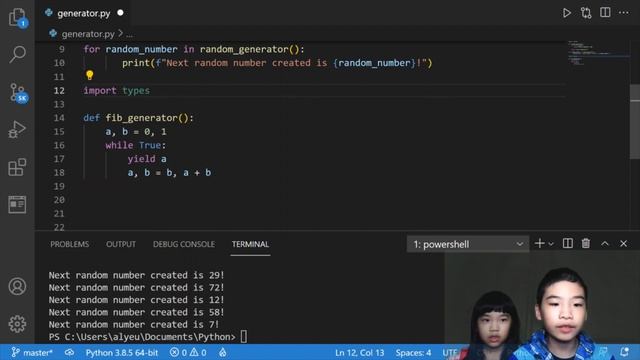This screenshot has height=360, width=640.
Task: Click the Synchronize Changes cloud icon
Action: 69,353
